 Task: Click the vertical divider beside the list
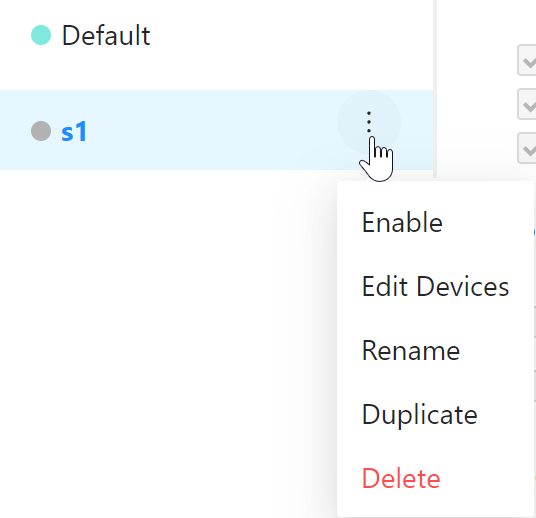435,89
